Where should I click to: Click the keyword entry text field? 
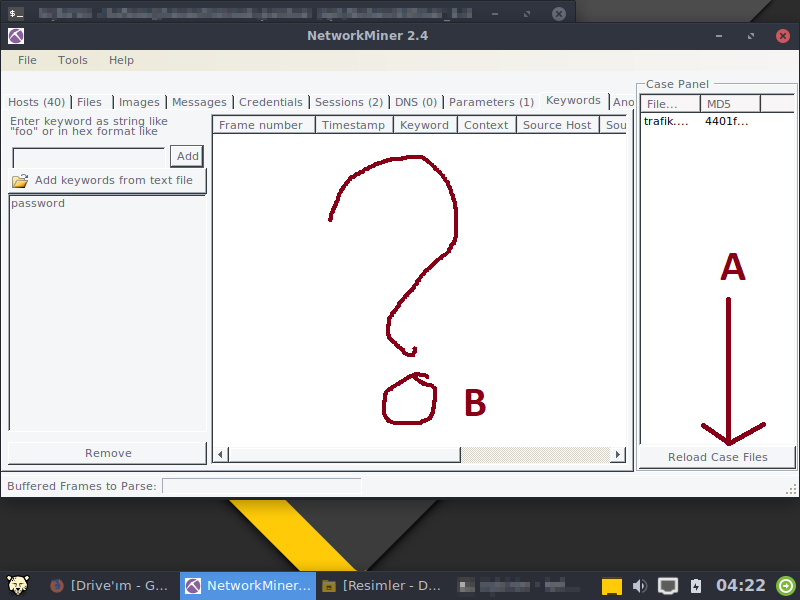click(x=89, y=157)
